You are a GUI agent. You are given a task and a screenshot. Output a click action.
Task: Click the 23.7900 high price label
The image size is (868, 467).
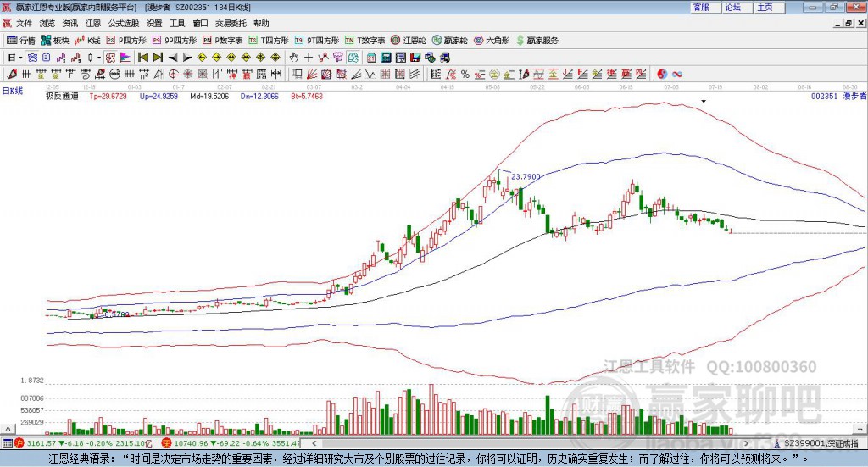pos(526,177)
